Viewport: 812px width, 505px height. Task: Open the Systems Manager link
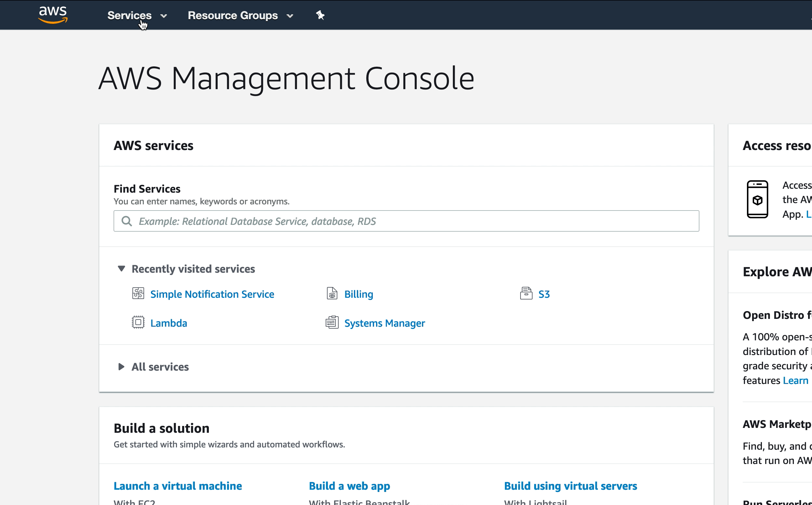pyautogui.click(x=385, y=323)
